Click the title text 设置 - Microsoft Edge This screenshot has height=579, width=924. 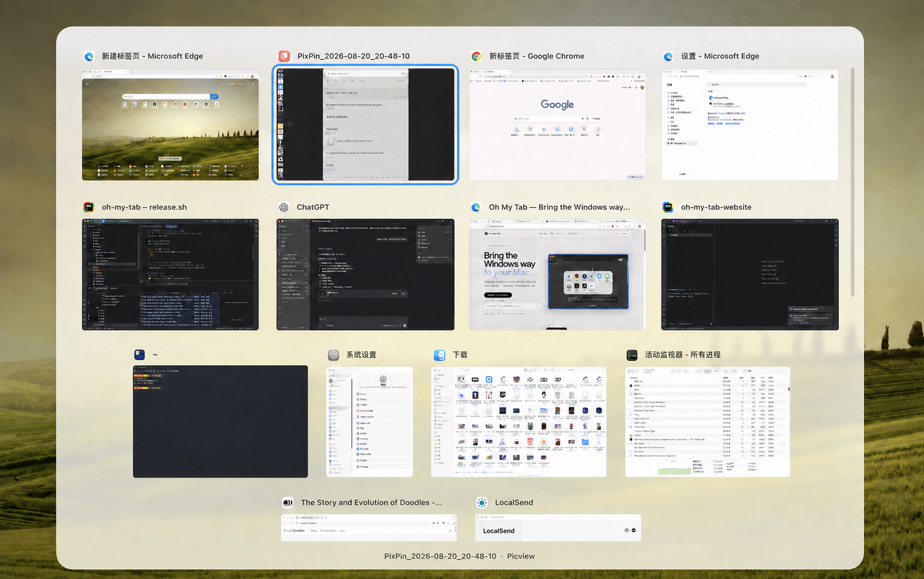[720, 57]
